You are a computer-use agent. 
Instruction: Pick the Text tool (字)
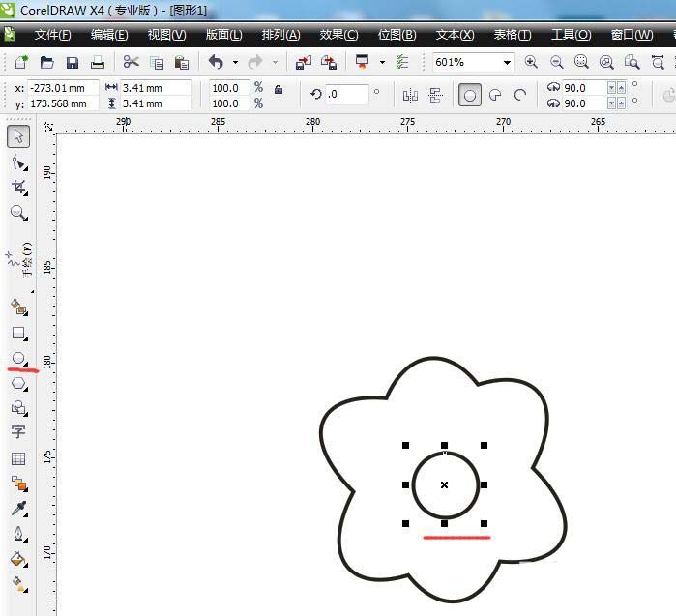point(18,432)
